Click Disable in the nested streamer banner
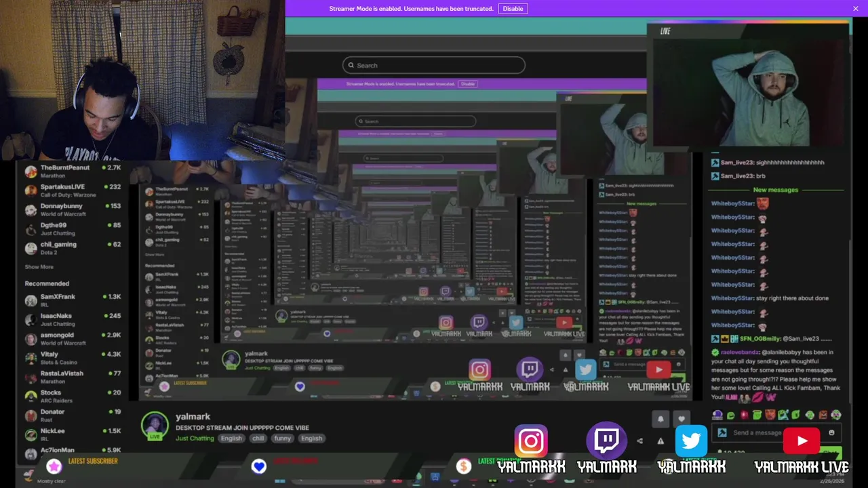Image resolution: width=868 pixels, height=488 pixels. (467, 84)
